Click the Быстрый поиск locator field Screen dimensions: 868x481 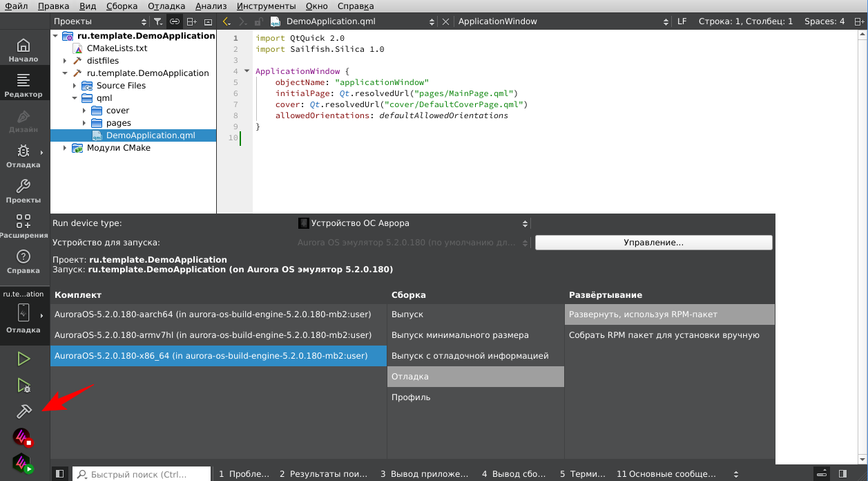point(142,475)
